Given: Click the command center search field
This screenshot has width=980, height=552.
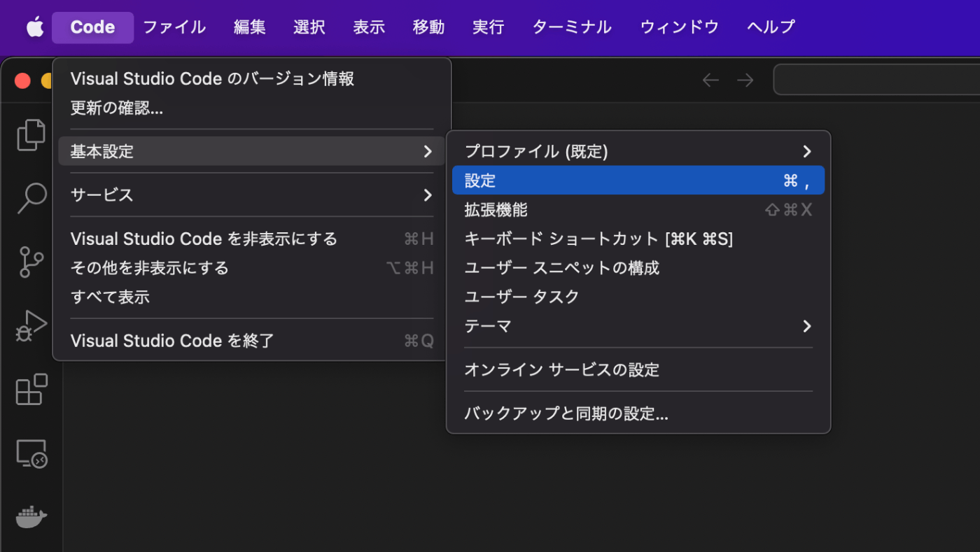Looking at the screenshot, I should [x=876, y=80].
